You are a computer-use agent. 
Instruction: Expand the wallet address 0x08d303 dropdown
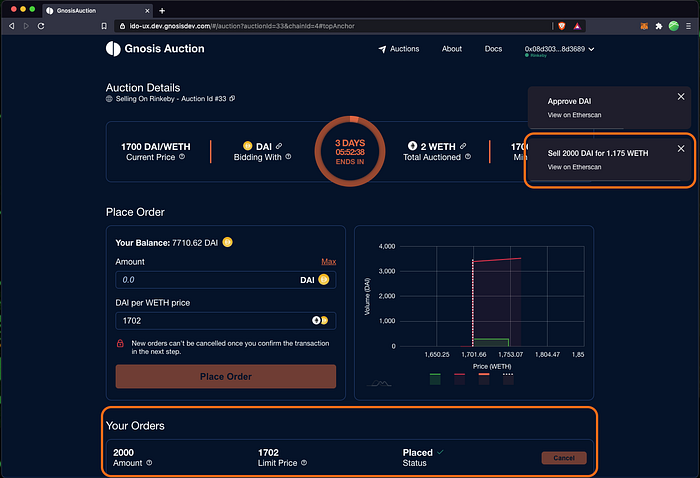559,49
